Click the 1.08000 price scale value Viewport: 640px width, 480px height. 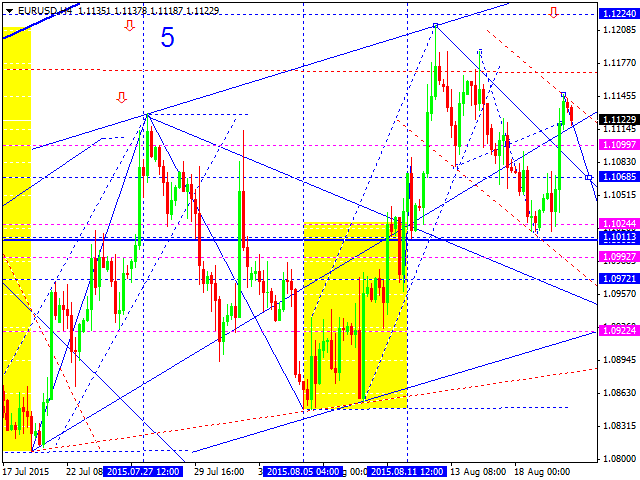tap(619, 459)
